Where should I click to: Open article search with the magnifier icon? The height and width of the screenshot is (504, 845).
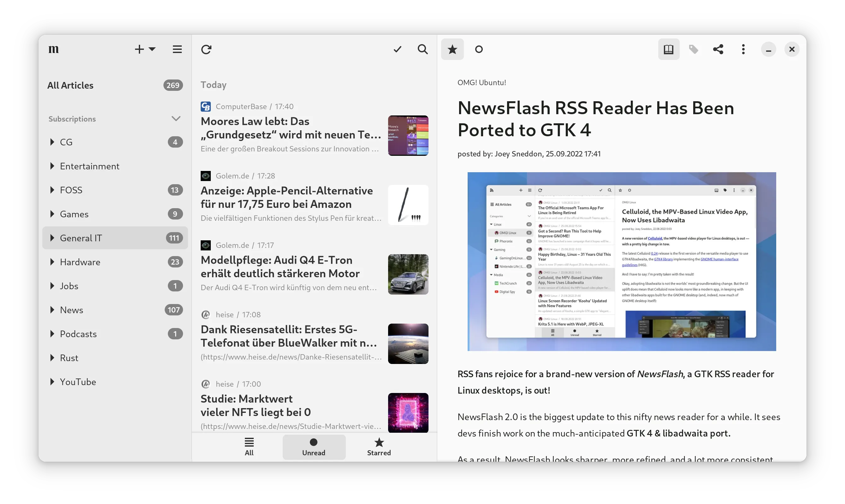coord(423,49)
